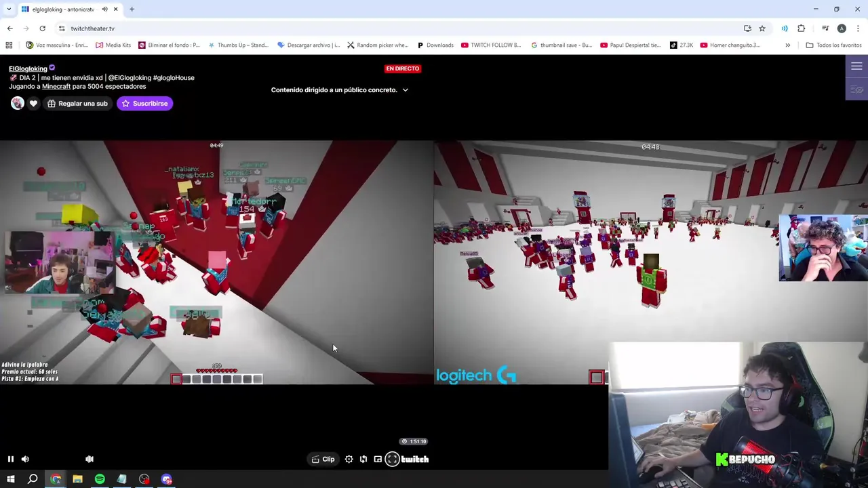Pause the Twitch stream playback
Screen dimensions: 868x488
(11, 459)
